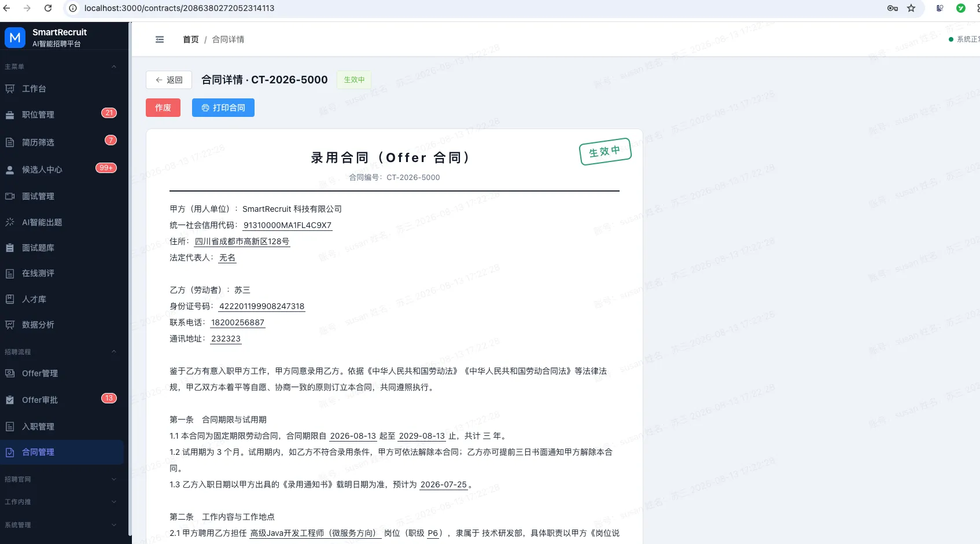Click job title 高级Java开发工程师

click(x=315, y=533)
